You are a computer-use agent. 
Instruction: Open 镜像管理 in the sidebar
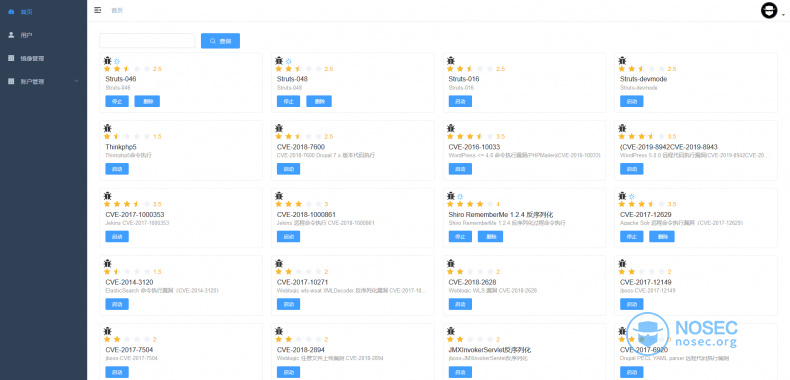tap(43, 58)
